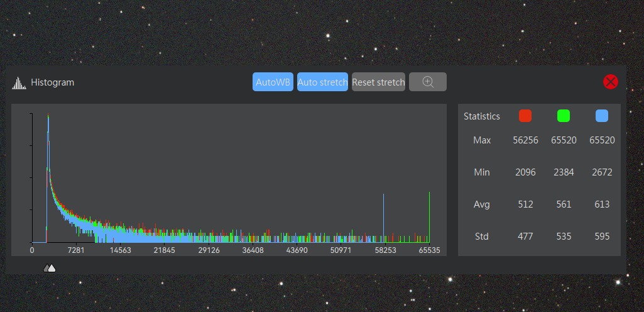Click the Auto stretch button
The image size is (644, 312).
tap(322, 82)
